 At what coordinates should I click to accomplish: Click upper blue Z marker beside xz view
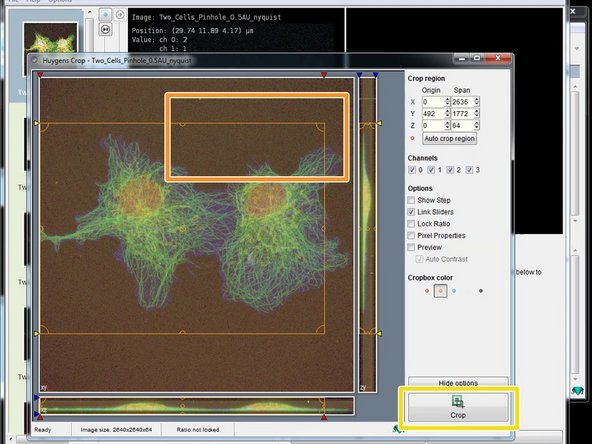[37, 398]
